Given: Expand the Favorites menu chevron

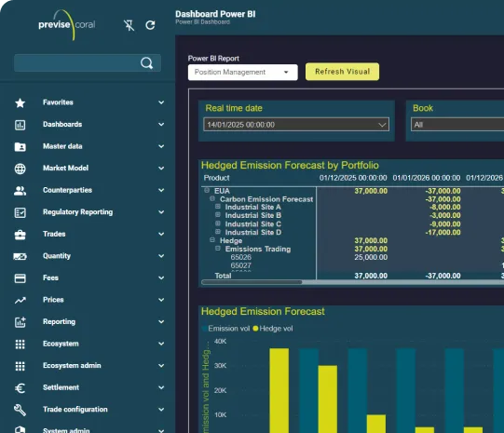Looking at the screenshot, I should click(161, 102).
